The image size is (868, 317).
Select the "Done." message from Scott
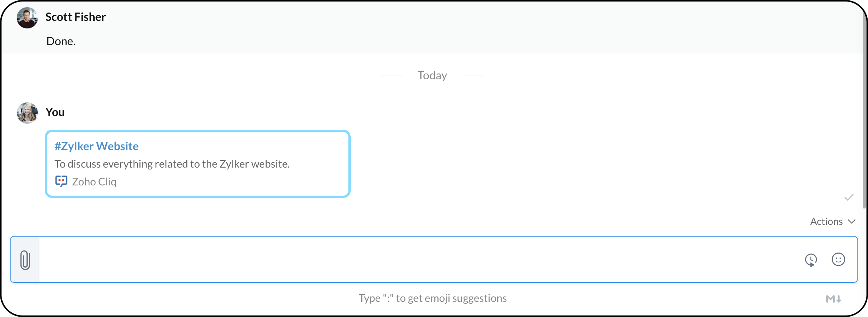[x=61, y=41]
